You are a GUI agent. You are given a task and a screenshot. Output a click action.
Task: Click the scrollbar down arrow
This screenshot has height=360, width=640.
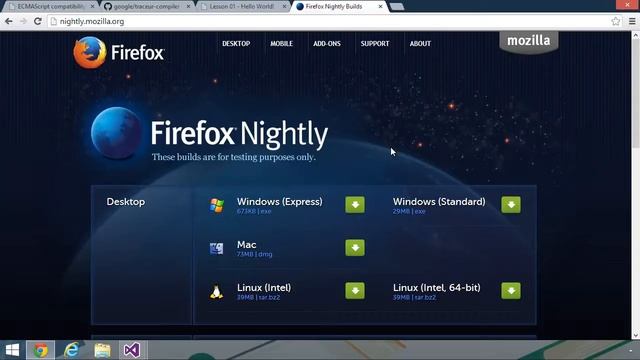(636, 335)
